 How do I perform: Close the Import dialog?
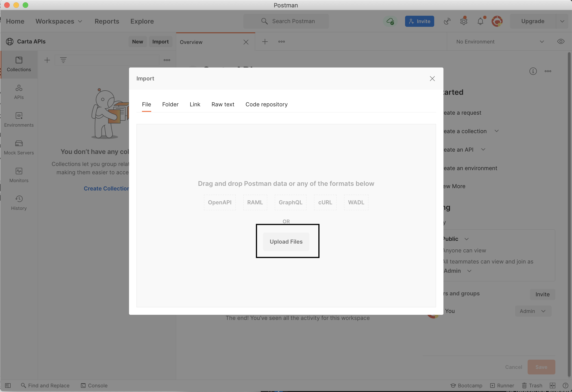pyautogui.click(x=432, y=79)
